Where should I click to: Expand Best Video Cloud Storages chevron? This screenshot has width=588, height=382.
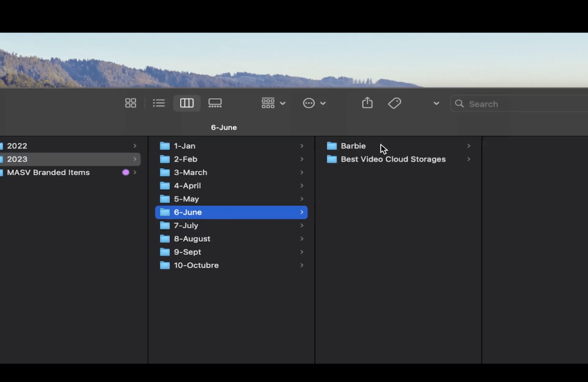point(469,159)
